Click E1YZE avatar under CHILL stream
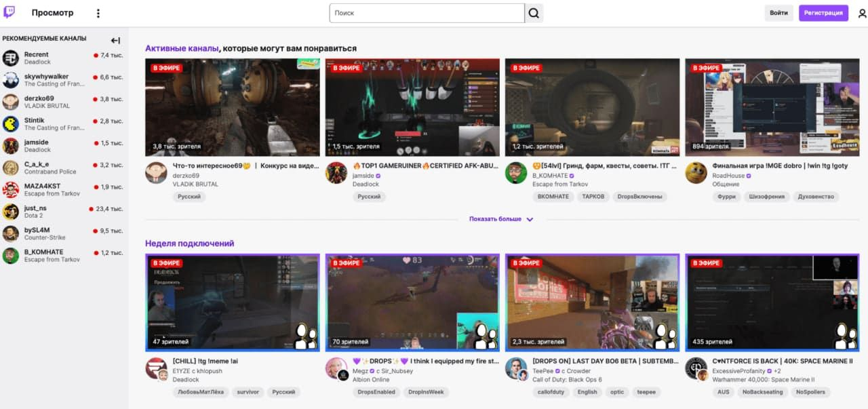The height and width of the screenshot is (409, 868). (156, 368)
